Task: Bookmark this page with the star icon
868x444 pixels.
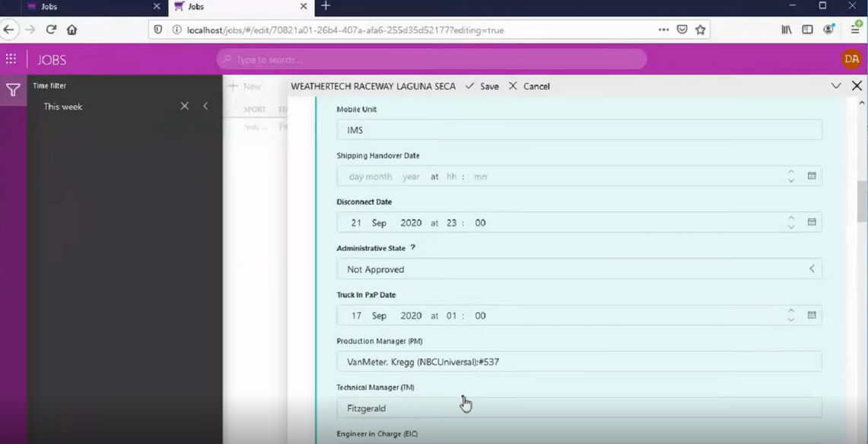Action: point(701,30)
